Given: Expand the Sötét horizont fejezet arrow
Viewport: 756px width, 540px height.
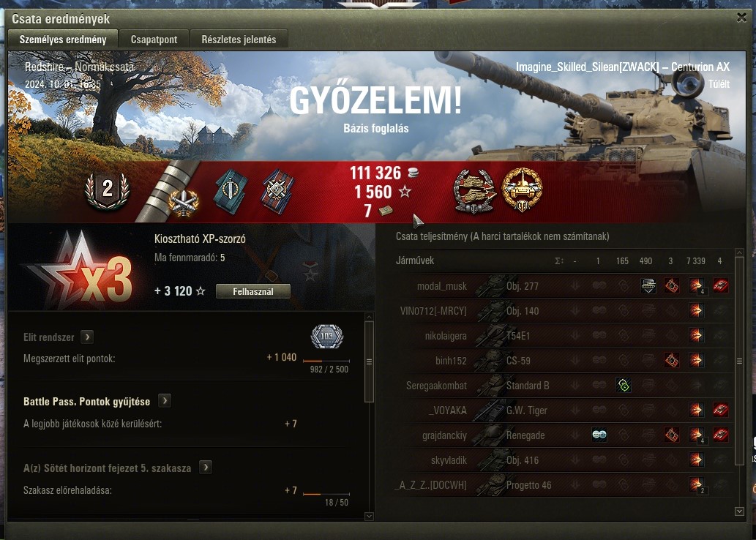Looking at the screenshot, I should coord(206,468).
